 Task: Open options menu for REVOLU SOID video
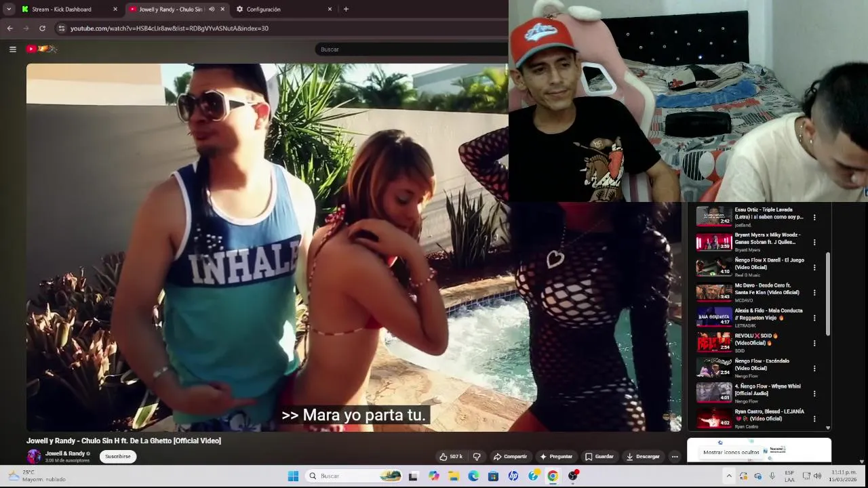(814, 343)
